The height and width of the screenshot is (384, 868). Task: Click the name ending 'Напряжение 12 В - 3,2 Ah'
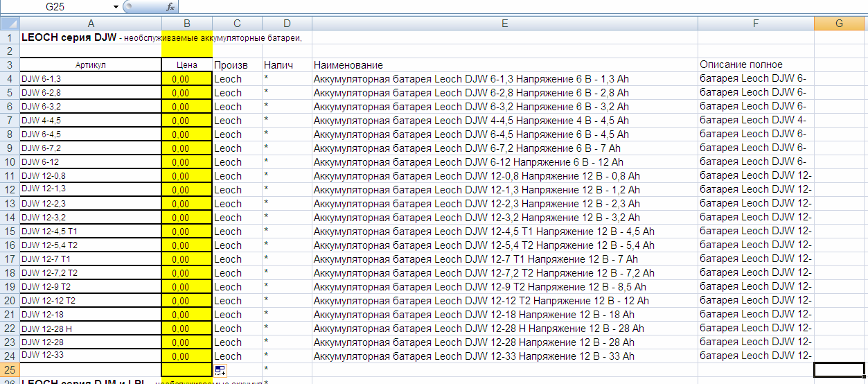[505, 218]
